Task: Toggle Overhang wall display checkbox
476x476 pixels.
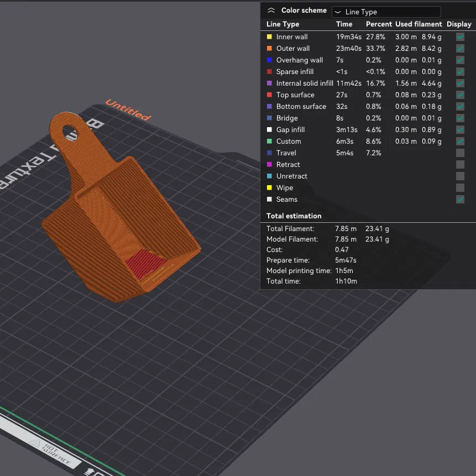Action: click(460, 60)
